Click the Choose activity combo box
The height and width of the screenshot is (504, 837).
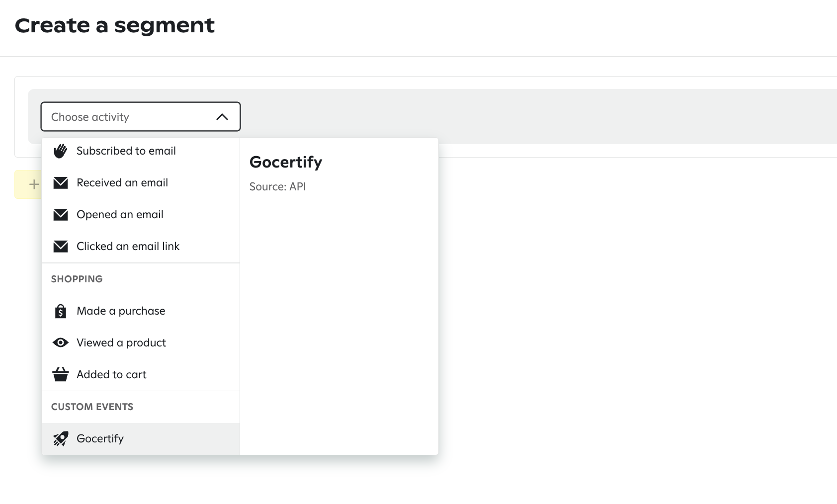141,117
